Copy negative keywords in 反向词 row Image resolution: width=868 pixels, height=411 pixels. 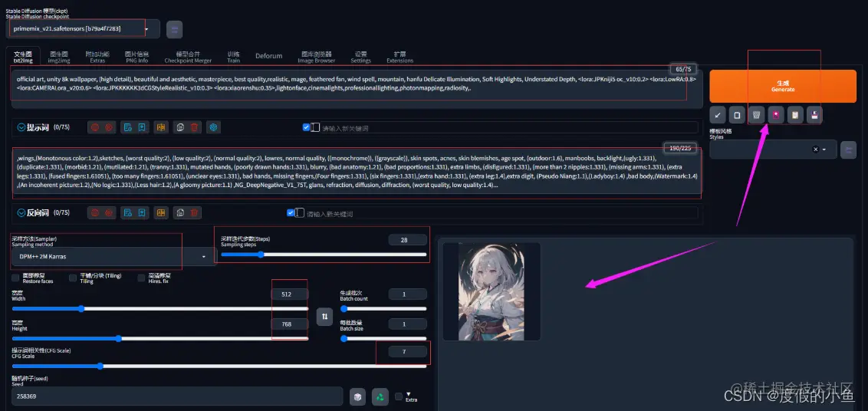click(x=180, y=212)
